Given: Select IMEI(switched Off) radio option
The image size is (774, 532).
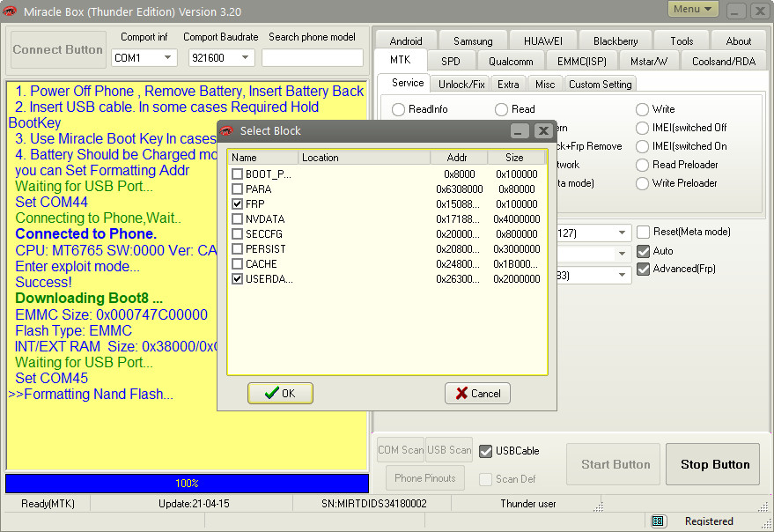Looking at the screenshot, I should click(x=642, y=128).
